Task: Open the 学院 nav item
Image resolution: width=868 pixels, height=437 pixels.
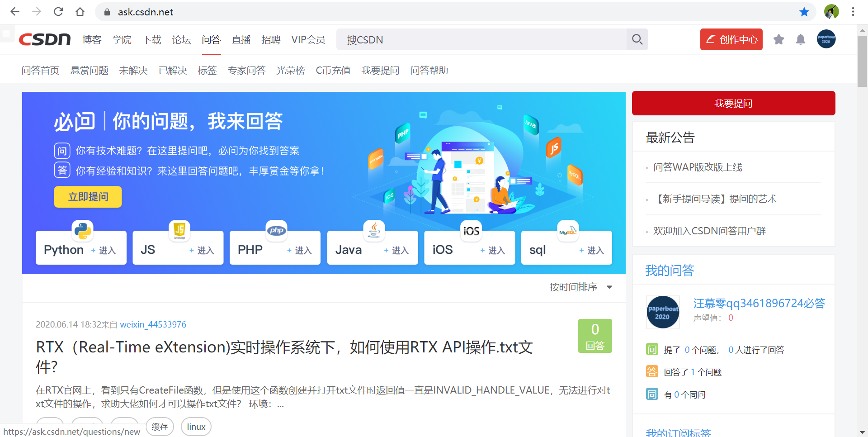Action: [x=122, y=40]
